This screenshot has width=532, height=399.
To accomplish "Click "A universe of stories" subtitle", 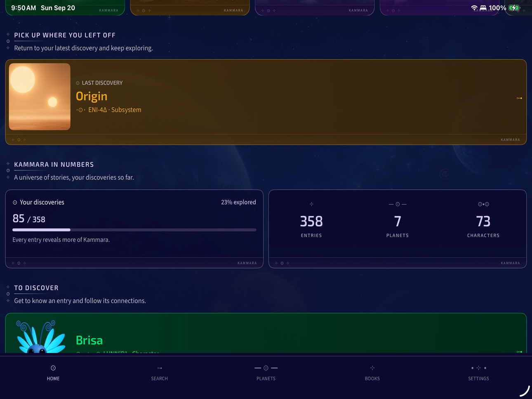I will 74,177.
